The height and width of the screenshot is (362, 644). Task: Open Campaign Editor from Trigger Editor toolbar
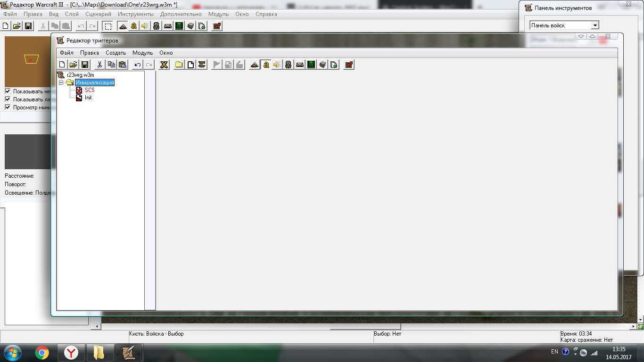tap(300, 65)
